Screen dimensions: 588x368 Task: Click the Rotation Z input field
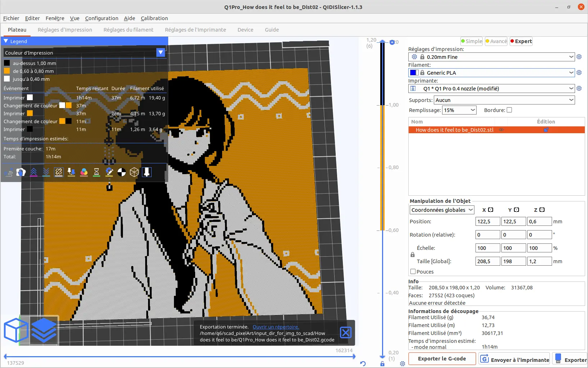click(539, 235)
